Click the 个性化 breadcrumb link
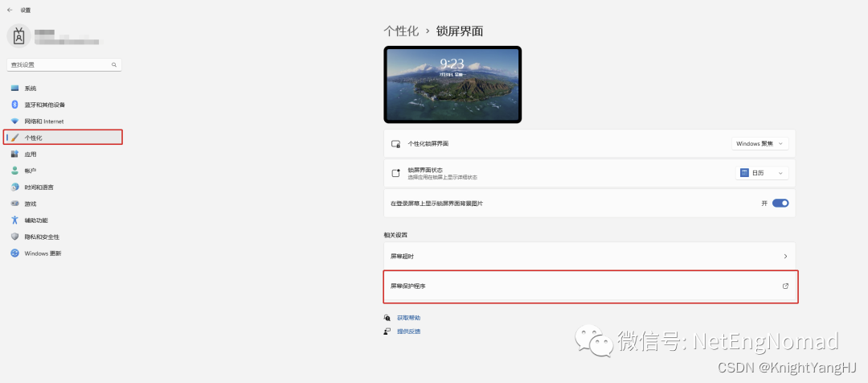Image resolution: width=868 pixels, height=383 pixels. click(401, 31)
